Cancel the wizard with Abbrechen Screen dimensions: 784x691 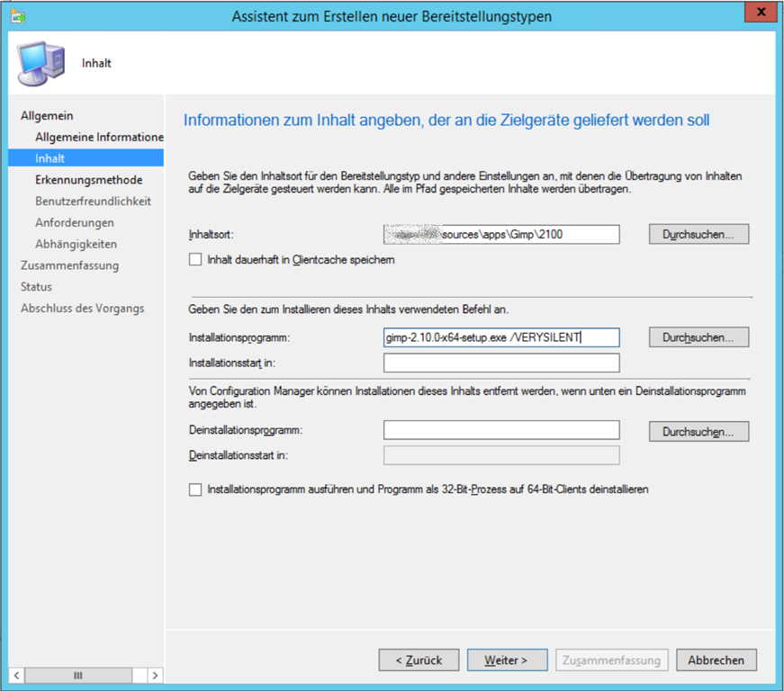(x=716, y=660)
